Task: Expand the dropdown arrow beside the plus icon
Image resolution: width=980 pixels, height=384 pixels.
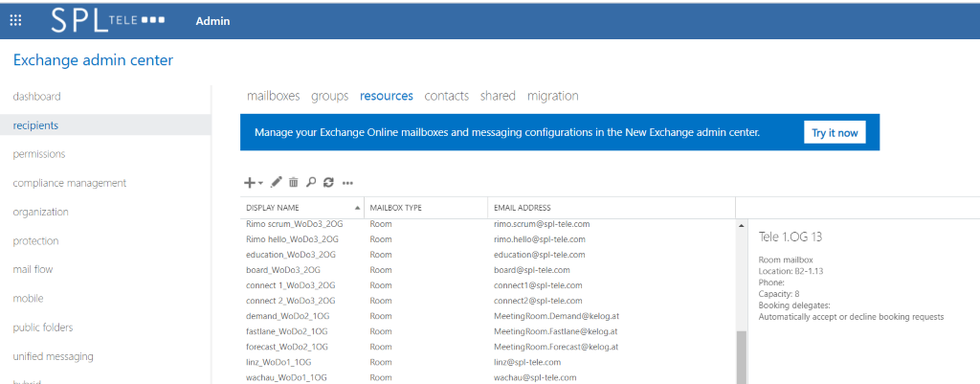Action: click(x=260, y=183)
